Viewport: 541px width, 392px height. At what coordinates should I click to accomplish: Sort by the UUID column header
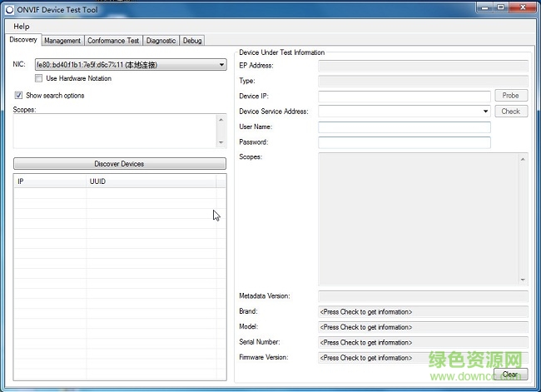pyautogui.click(x=150, y=181)
